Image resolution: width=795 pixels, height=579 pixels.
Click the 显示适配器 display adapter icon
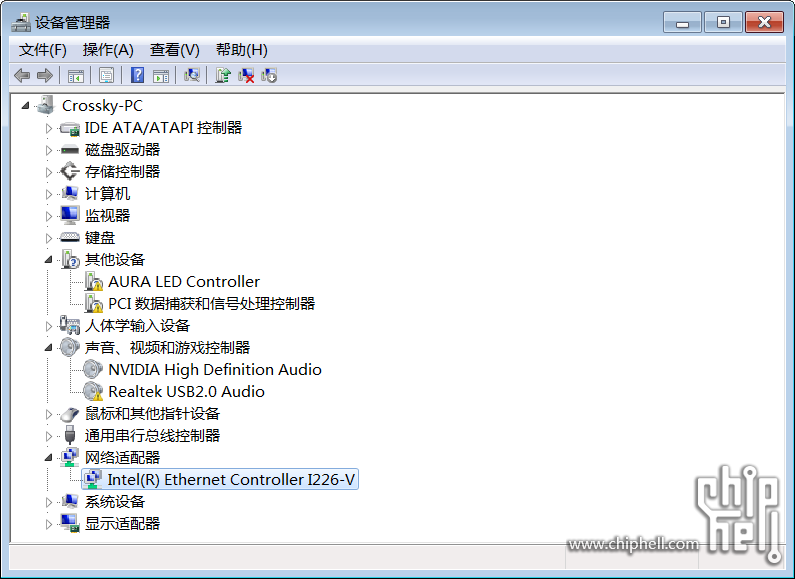click(x=69, y=523)
